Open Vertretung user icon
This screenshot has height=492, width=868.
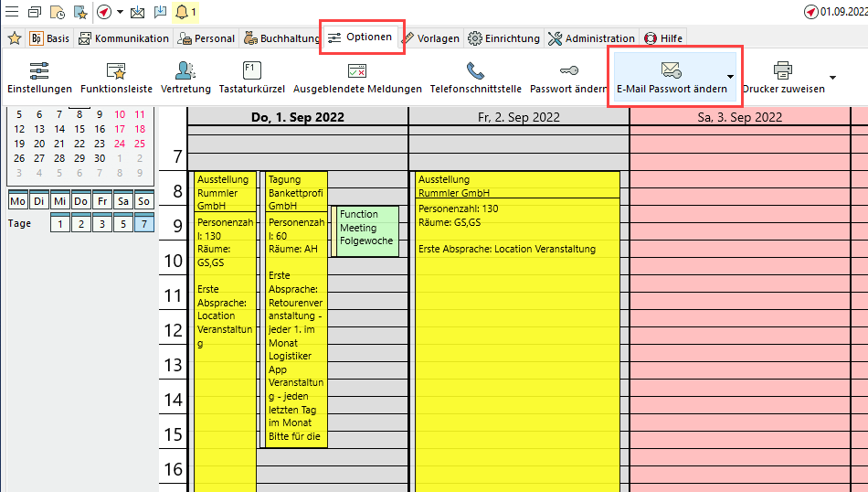[x=185, y=70]
